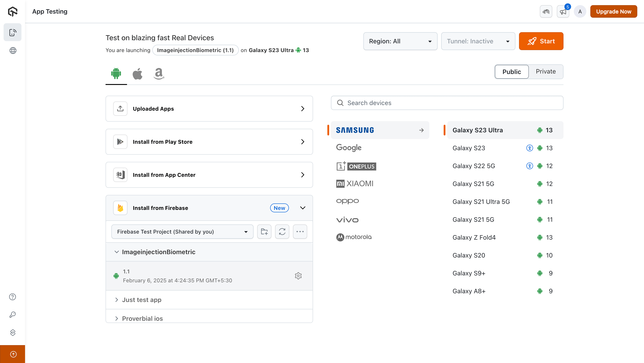Switch device list to Private
This screenshot has width=644, height=363.
tap(546, 72)
